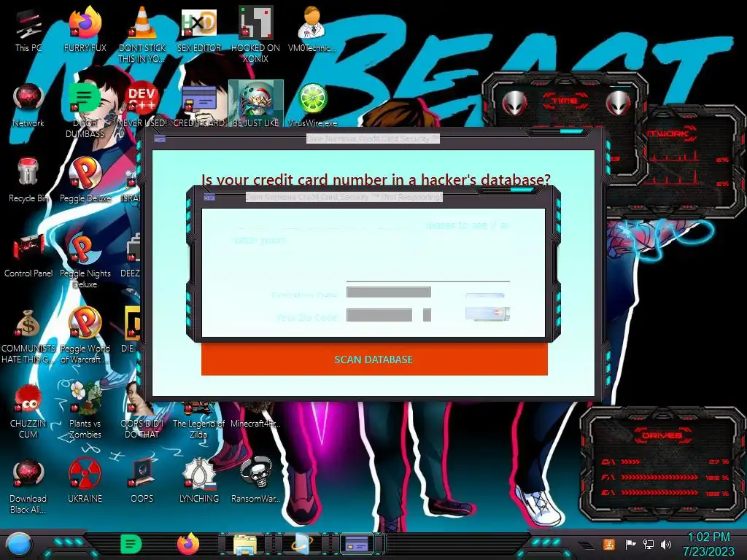Click the Action Center flag icon

[630, 544]
